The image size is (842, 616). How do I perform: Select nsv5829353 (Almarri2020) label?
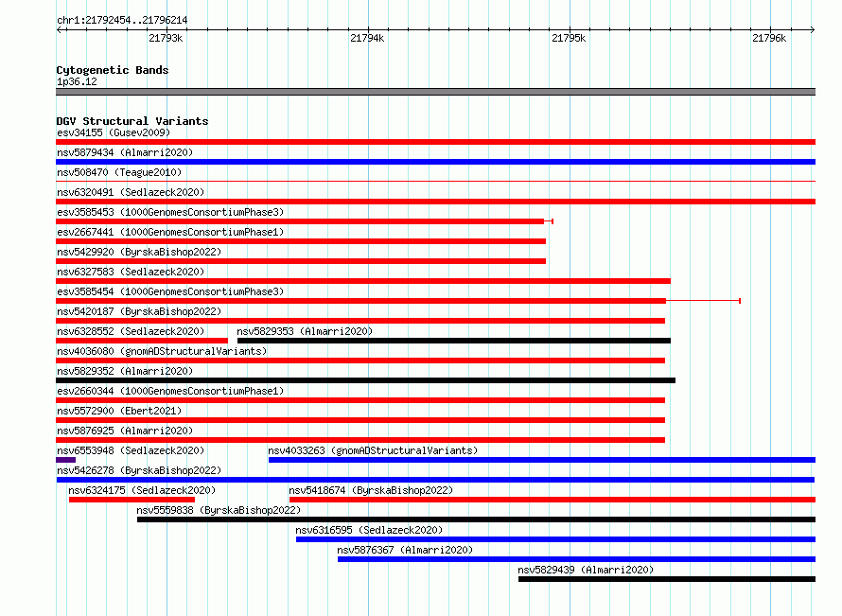click(x=305, y=331)
